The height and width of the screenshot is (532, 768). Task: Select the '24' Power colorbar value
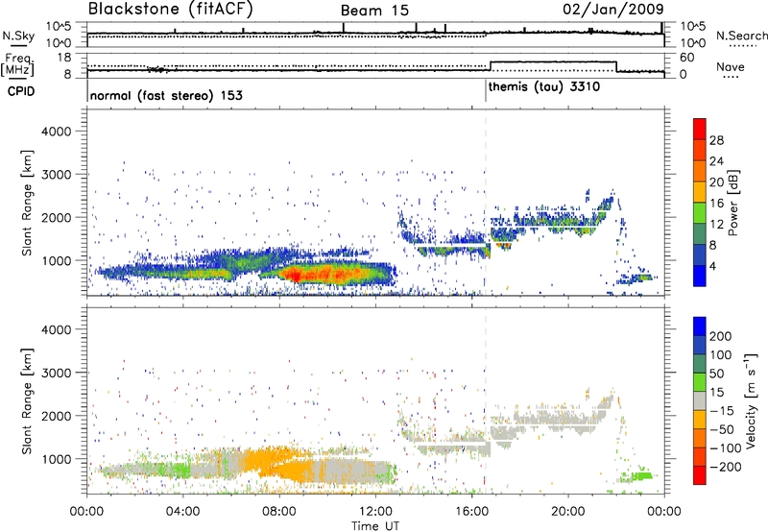tap(716, 161)
